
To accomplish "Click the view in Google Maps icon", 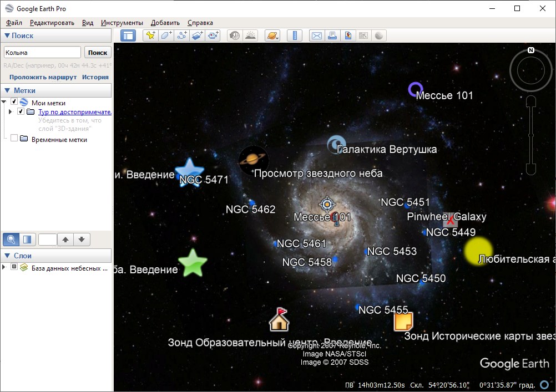I will (x=363, y=35).
